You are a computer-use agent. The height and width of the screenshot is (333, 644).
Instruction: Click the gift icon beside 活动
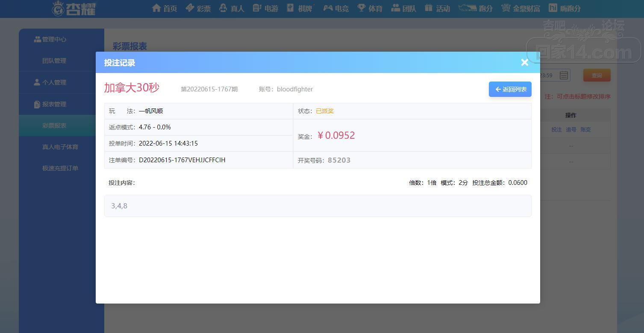pos(429,8)
